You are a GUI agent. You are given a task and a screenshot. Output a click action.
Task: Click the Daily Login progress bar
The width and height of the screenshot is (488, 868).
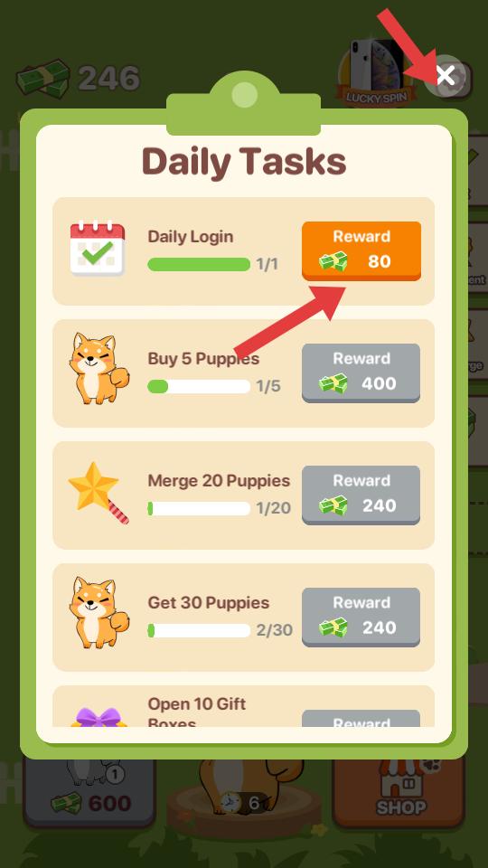click(x=199, y=265)
